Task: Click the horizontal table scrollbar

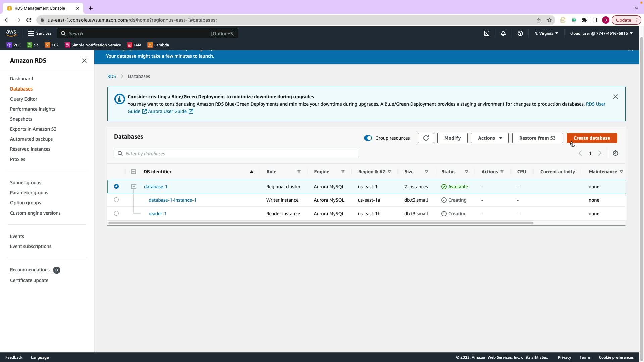Action: 321,223
